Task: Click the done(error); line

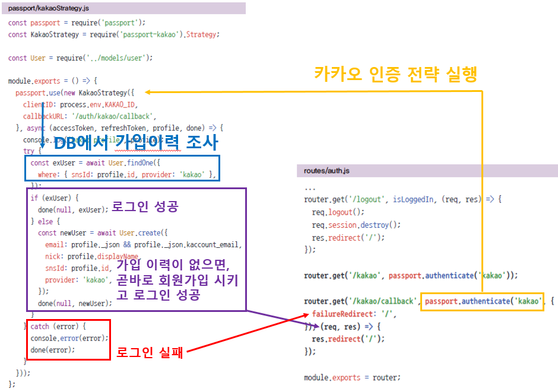Action: [x=53, y=350]
